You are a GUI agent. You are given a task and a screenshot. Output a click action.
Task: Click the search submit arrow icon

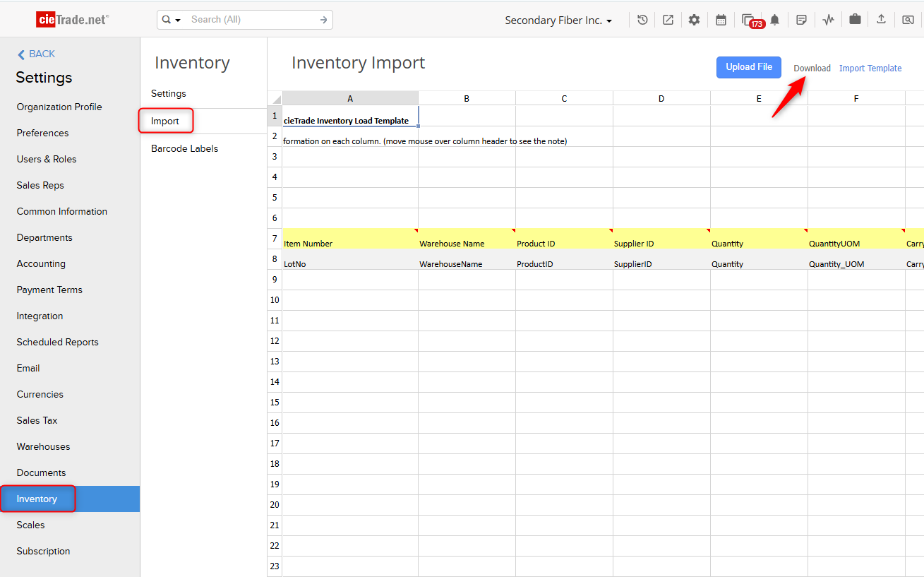(323, 20)
